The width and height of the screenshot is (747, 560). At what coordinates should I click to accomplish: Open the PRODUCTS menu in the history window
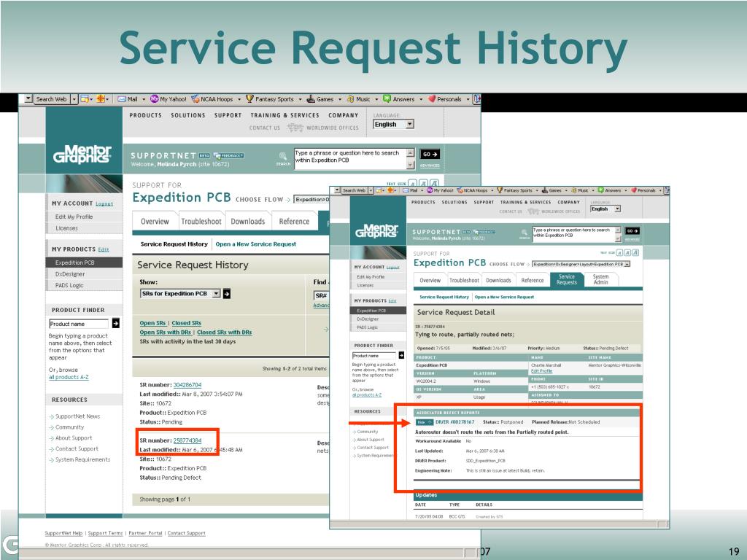[x=146, y=115]
